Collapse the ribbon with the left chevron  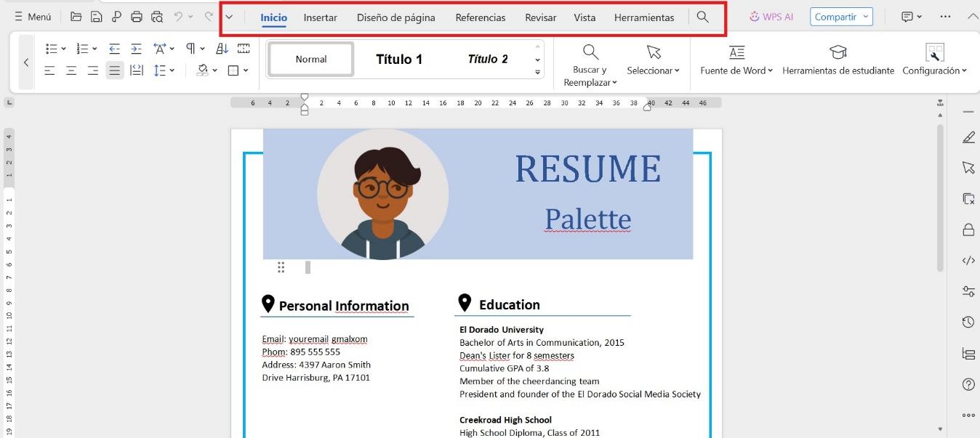pos(25,62)
